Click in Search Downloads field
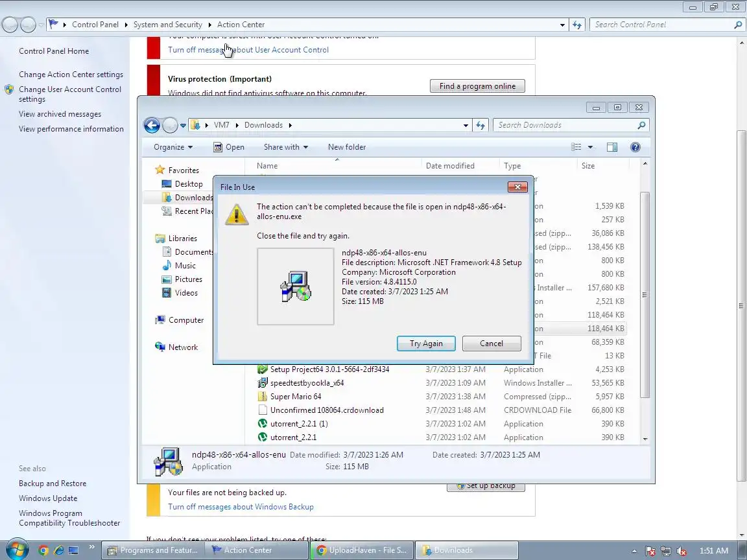Screen dimensions: 747x560 [565, 125]
